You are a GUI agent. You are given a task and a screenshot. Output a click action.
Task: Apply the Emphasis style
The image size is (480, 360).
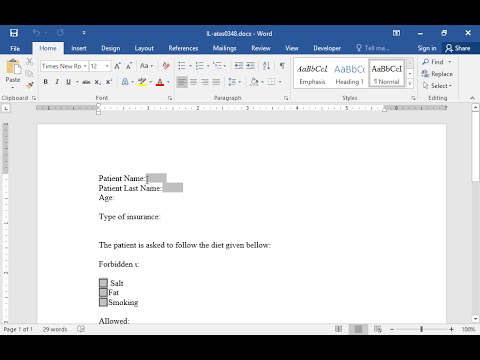[312, 74]
